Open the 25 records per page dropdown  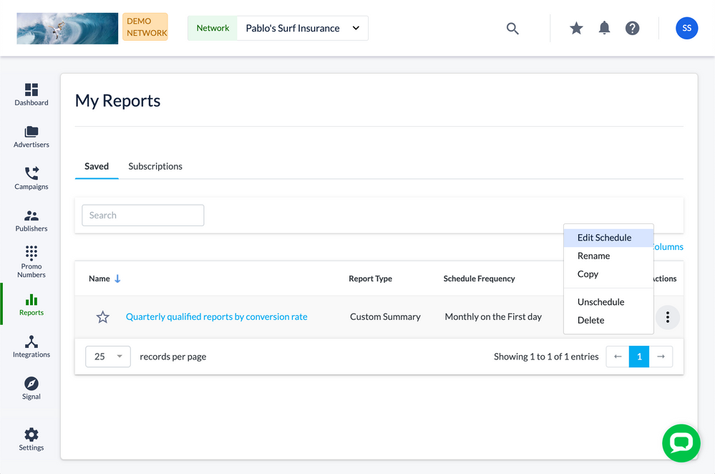tap(108, 357)
